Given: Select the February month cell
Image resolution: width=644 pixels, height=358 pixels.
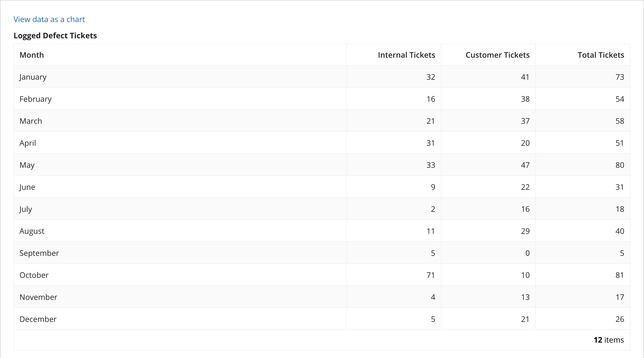Looking at the screenshot, I should tap(36, 99).
